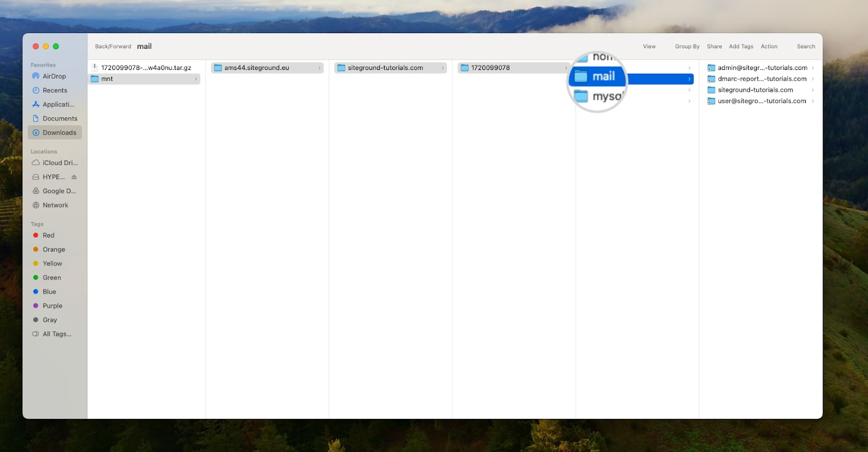Image resolution: width=868 pixels, height=452 pixels.
Task: Close the Finder window
Action: point(36,47)
